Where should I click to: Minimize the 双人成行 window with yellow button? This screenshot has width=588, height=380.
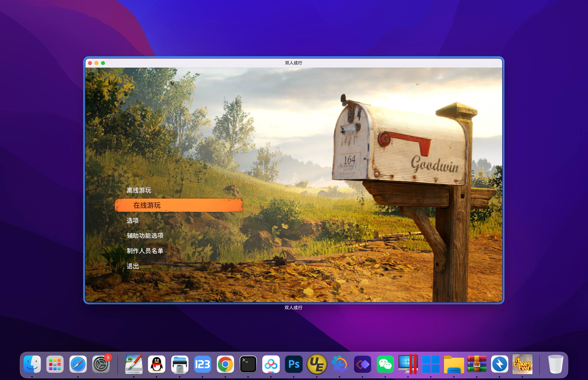pos(97,63)
